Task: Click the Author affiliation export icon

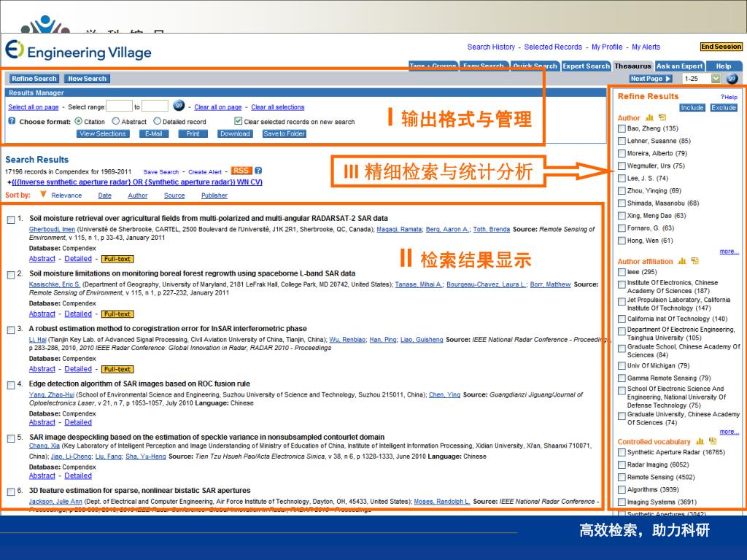Action: pyautogui.click(x=694, y=260)
